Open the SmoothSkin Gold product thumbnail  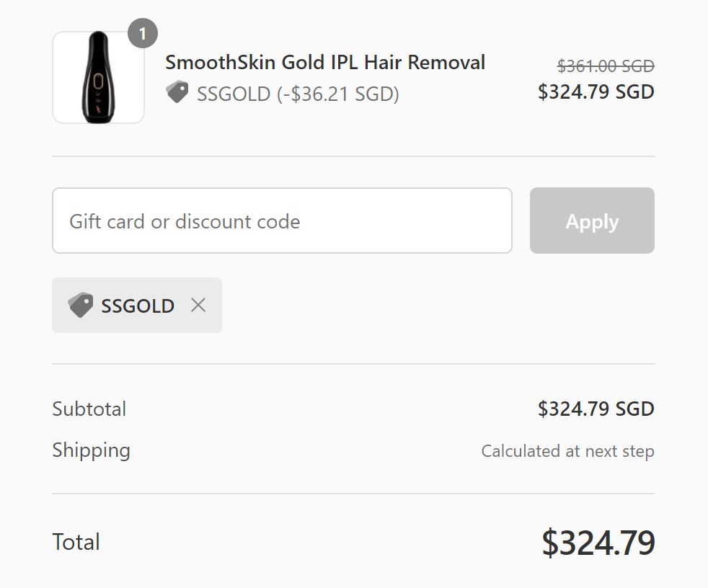pyautogui.click(x=98, y=78)
